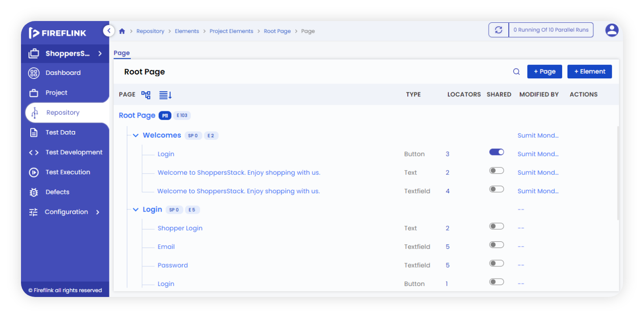Click the Defects bug icon
Image resolution: width=644 pixels, height=318 pixels.
coord(34,192)
